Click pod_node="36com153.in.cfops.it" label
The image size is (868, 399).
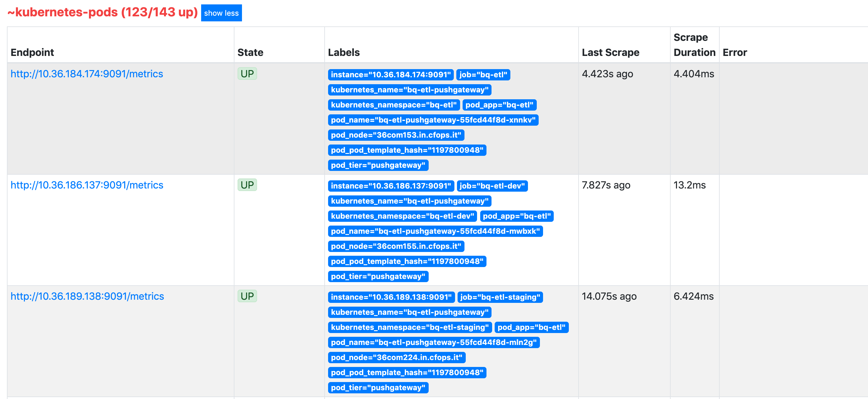(396, 135)
